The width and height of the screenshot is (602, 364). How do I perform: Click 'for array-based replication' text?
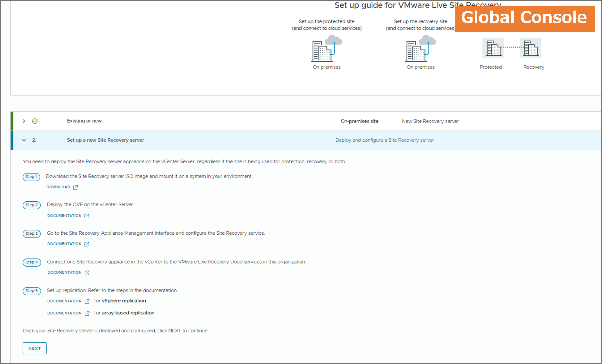(x=124, y=313)
